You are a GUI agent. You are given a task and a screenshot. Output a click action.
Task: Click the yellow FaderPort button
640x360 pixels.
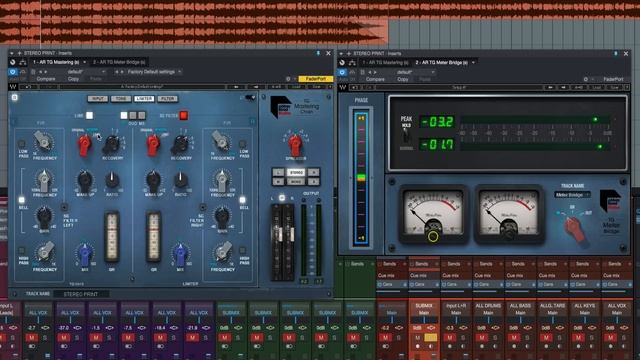(x=316, y=79)
